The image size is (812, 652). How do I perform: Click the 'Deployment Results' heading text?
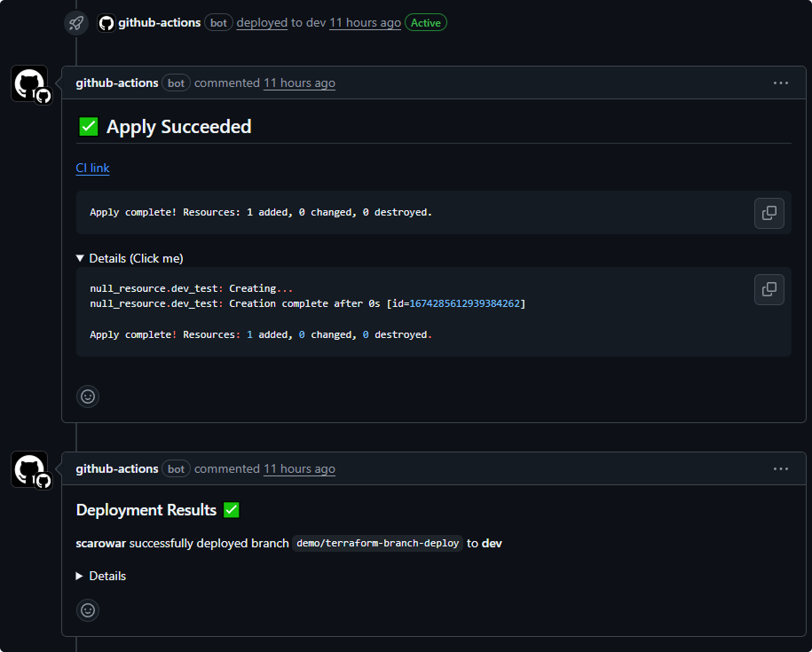pos(146,510)
